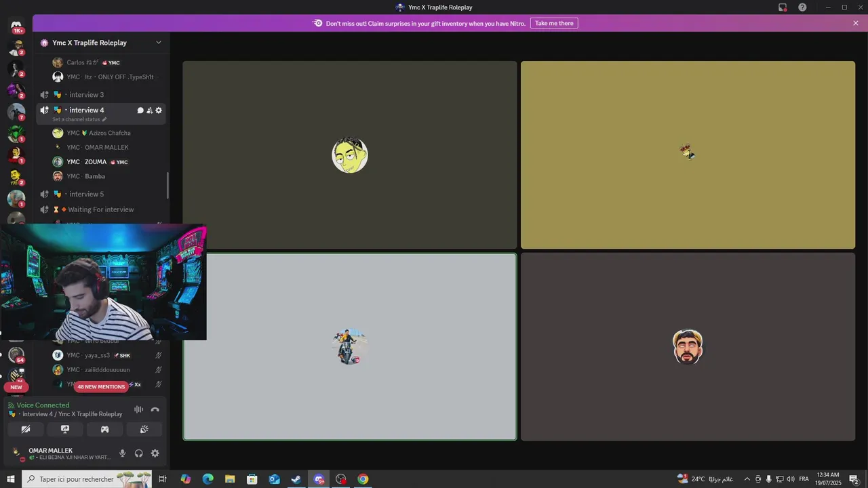Viewport: 868px width, 488px height.
Task: Open FRA keyboard language switcher
Action: (x=804, y=479)
